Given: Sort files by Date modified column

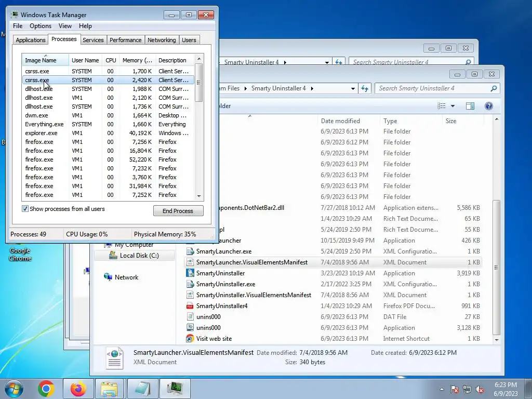Looking at the screenshot, I should (x=349, y=121).
